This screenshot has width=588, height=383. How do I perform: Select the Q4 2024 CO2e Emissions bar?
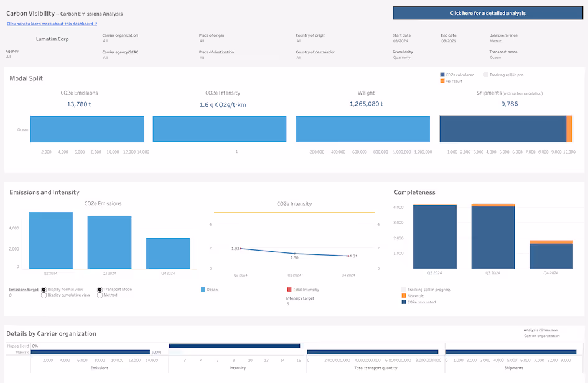point(169,253)
